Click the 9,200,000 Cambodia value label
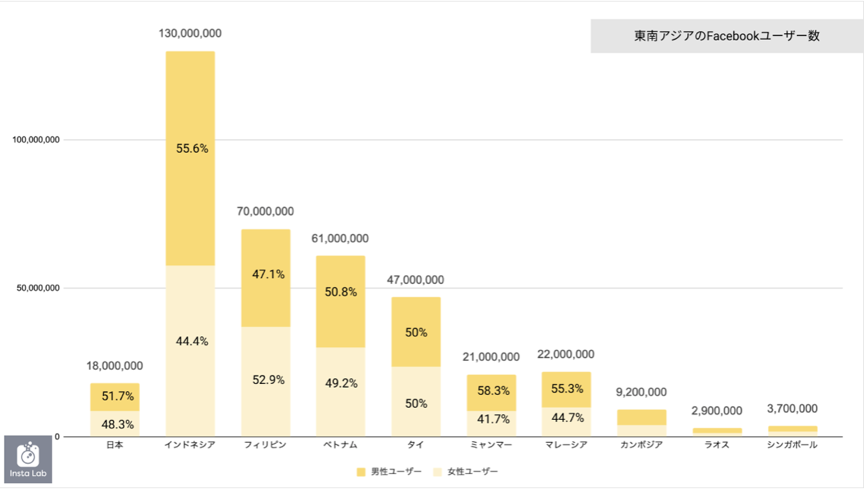864x489 pixels. 641,392
